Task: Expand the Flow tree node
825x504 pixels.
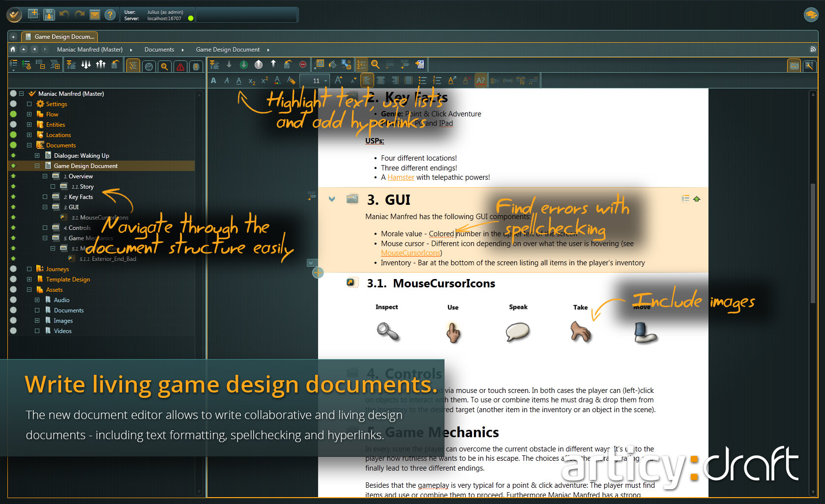Action: tap(29, 114)
